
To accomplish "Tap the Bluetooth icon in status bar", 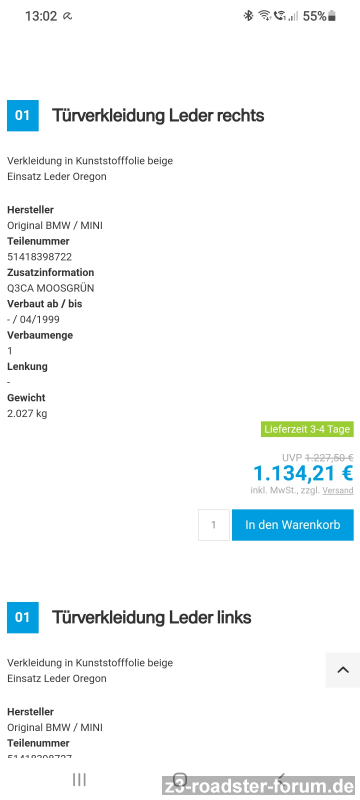I will point(248,16).
